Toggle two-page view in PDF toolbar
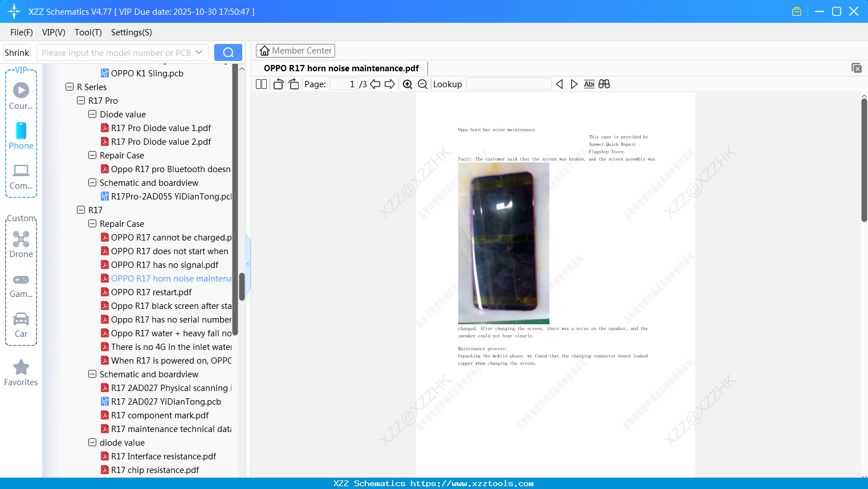The width and height of the screenshot is (868, 489). pyautogui.click(x=261, y=84)
